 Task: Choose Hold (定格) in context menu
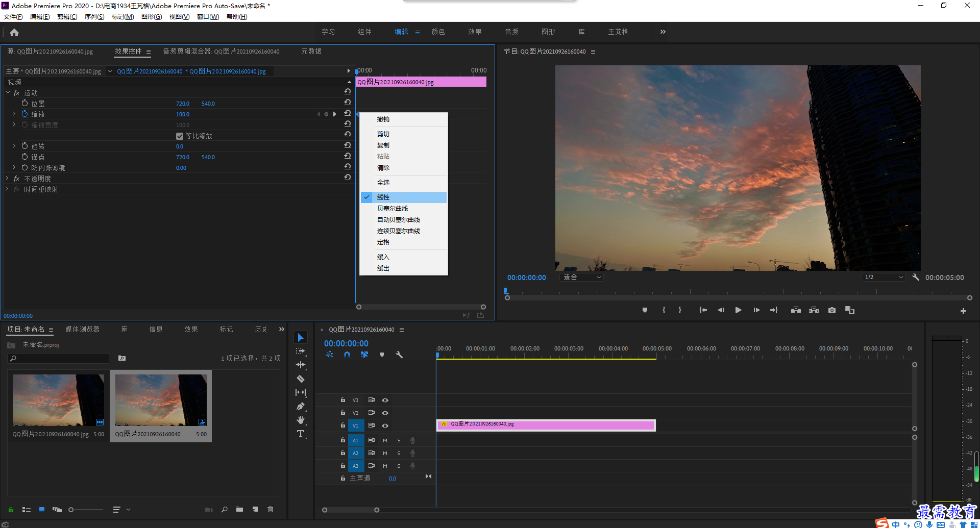pos(404,242)
